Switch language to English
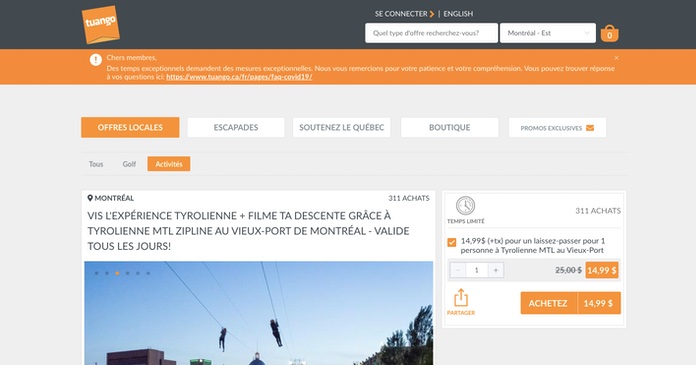The image size is (696, 365). [458, 14]
